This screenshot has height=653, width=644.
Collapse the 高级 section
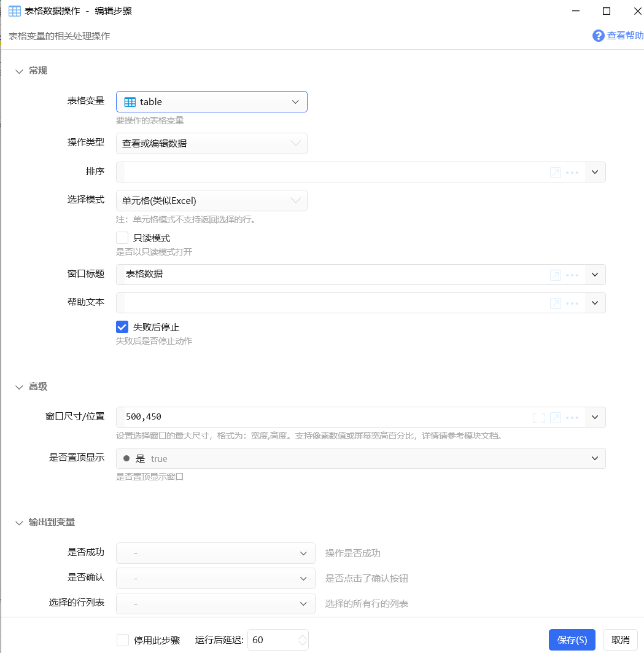[x=19, y=387]
